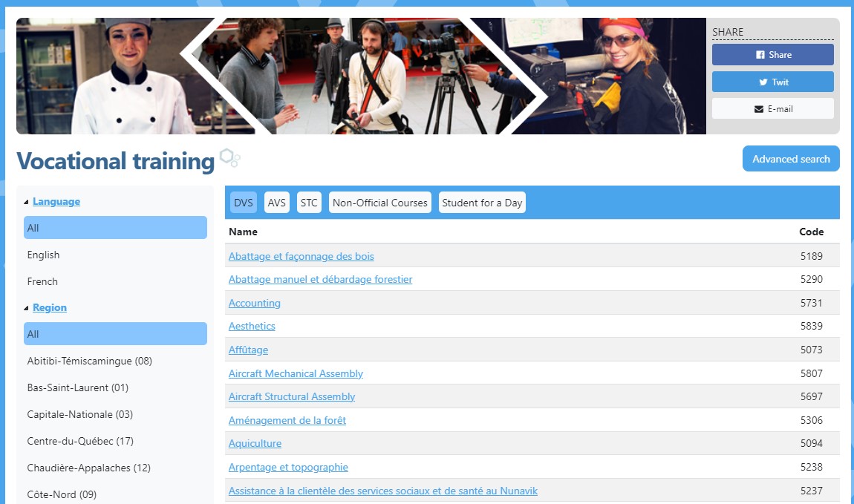The image size is (854, 504).
Task: Share the page on Facebook
Action: (772, 54)
